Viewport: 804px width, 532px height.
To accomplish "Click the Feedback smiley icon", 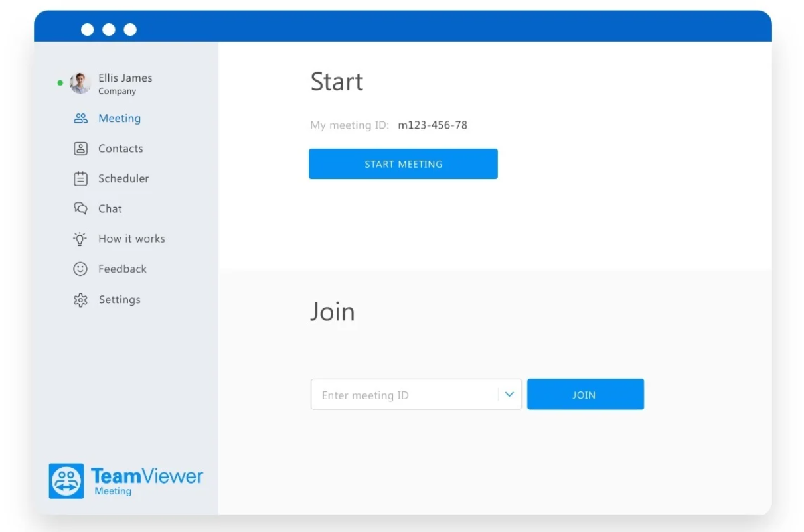I will click(80, 269).
